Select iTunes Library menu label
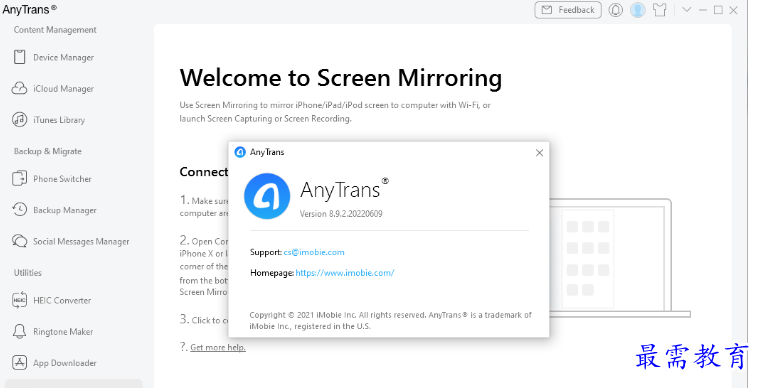Image resolution: width=757 pixels, height=388 pixels. point(59,120)
